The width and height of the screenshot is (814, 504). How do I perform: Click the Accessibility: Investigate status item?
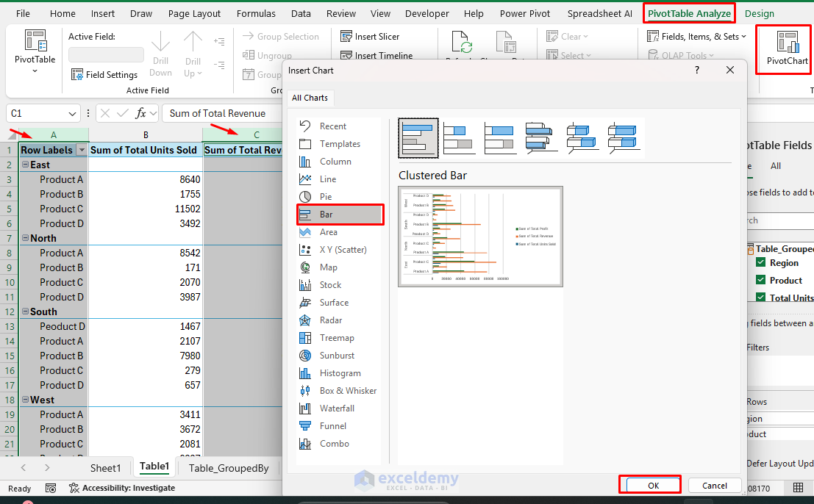tap(122, 488)
